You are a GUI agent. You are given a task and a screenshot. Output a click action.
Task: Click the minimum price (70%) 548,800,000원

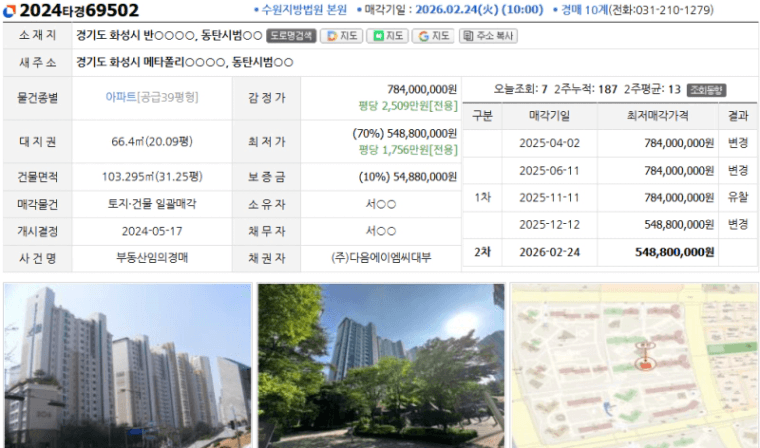point(404,133)
